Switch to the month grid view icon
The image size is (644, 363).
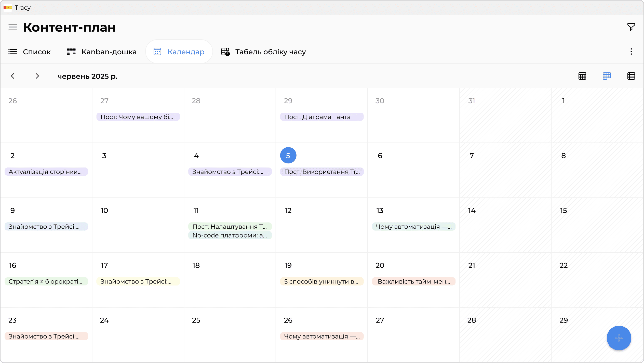click(582, 76)
